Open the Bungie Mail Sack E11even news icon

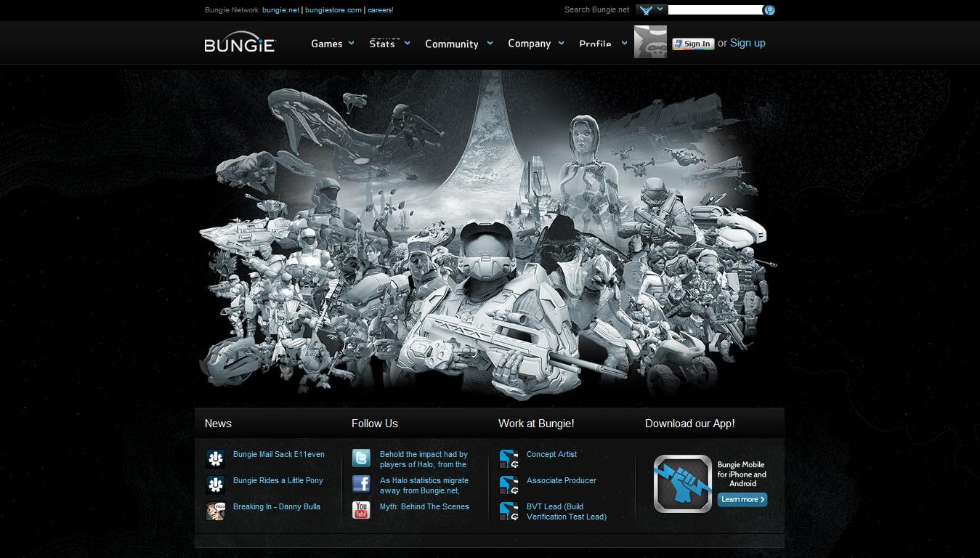click(215, 458)
